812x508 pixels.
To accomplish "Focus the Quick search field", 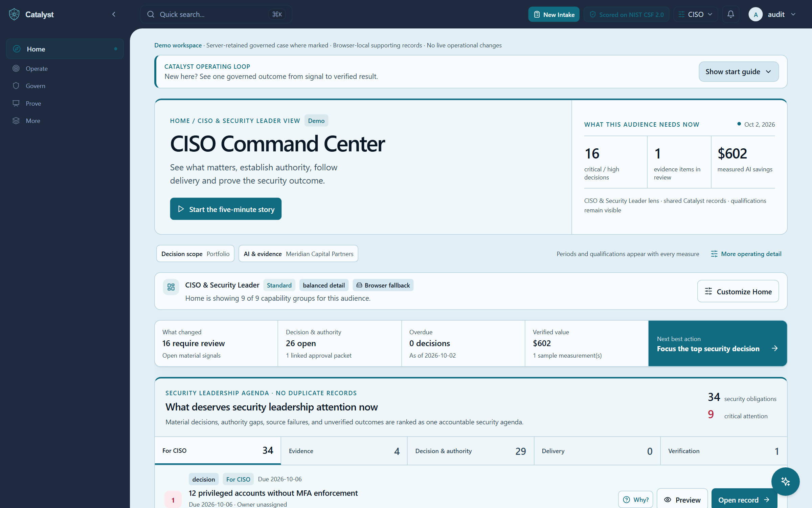I will [x=216, y=14].
